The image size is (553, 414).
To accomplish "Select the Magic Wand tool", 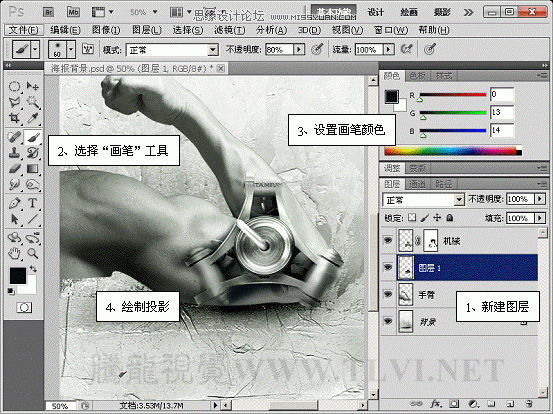I will click(x=33, y=102).
